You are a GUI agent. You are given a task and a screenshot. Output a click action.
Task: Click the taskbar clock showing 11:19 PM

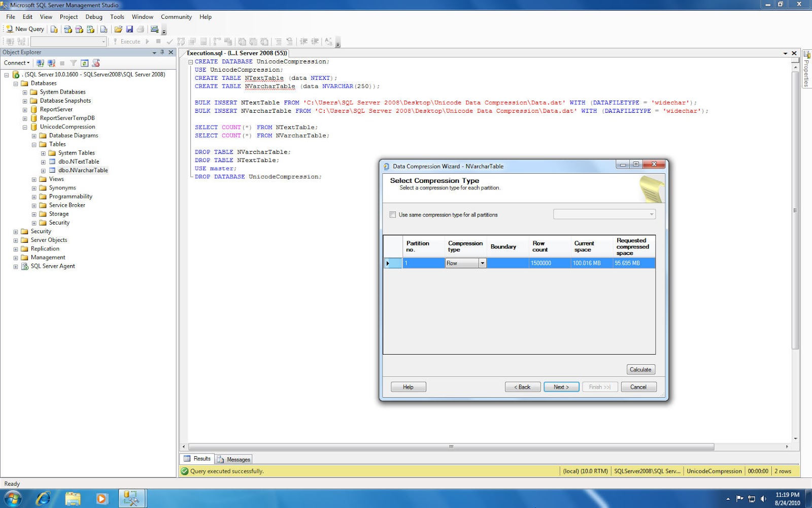(x=787, y=499)
